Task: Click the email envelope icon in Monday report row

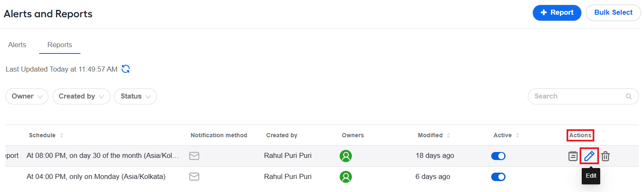Action: click(x=194, y=177)
